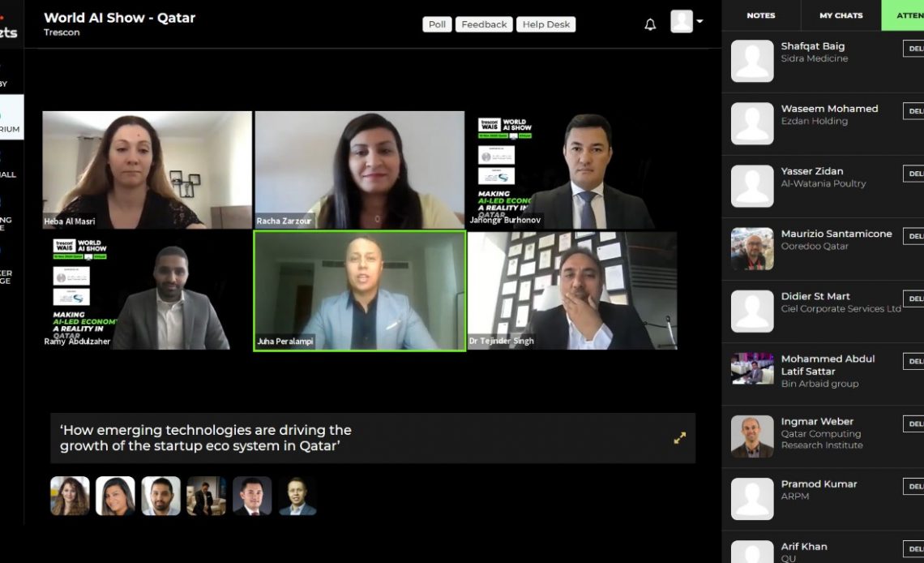
Task: Select Ramy Abdulzaher's video tile
Action: pyautogui.click(x=147, y=290)
